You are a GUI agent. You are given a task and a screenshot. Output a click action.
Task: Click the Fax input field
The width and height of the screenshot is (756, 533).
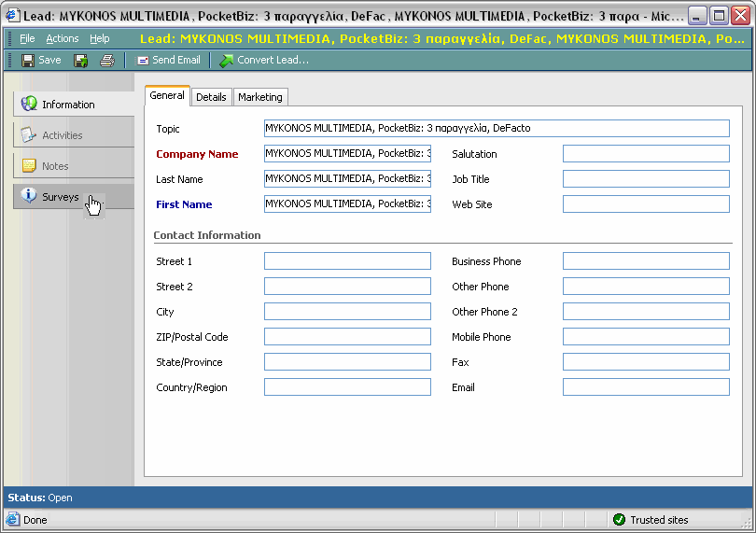pos(646,362)
